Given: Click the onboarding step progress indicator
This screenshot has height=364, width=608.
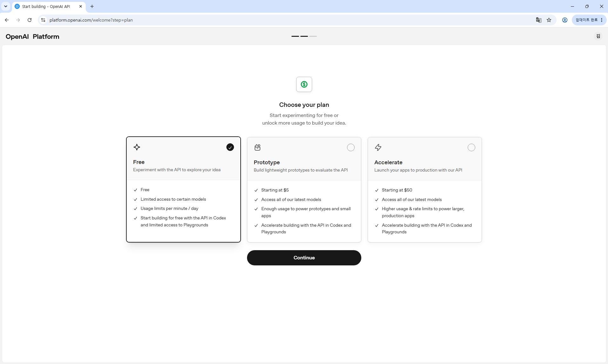Looking at the screenshot, I should click(x=304, y=36).
